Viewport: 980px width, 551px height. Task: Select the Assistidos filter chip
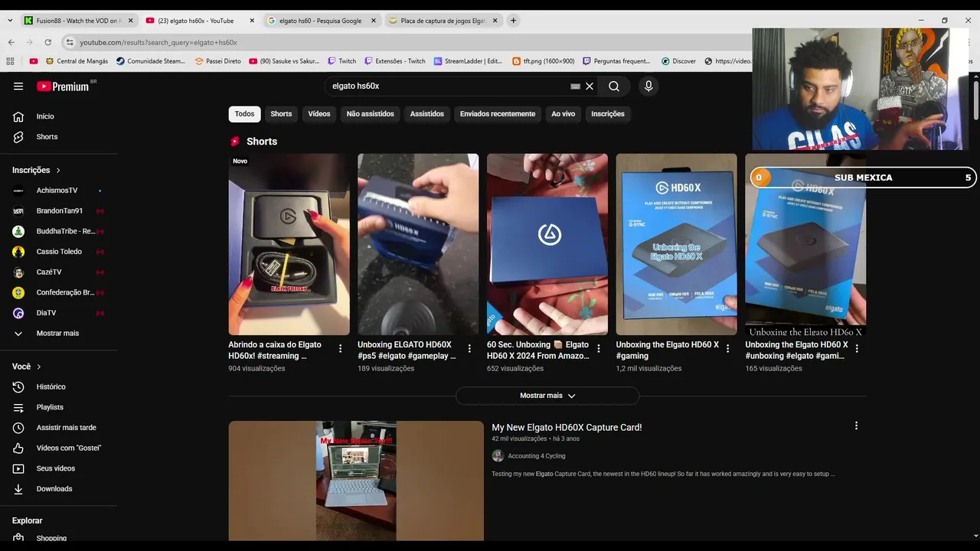[426, 114]
